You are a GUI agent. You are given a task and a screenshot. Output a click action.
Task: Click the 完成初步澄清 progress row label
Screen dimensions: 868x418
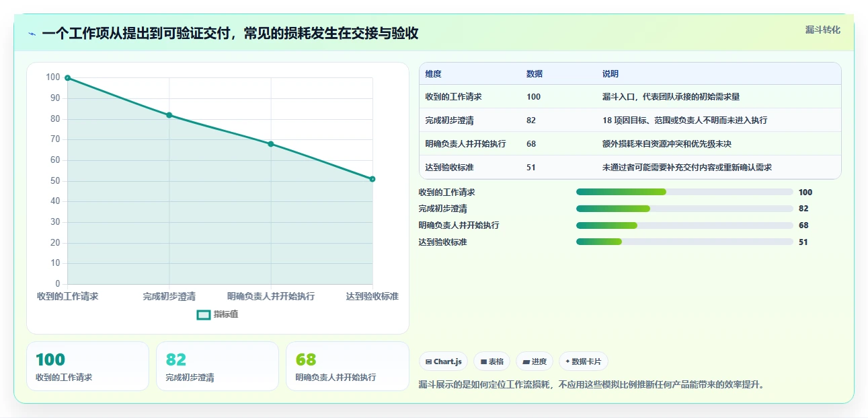click(442, 209)
